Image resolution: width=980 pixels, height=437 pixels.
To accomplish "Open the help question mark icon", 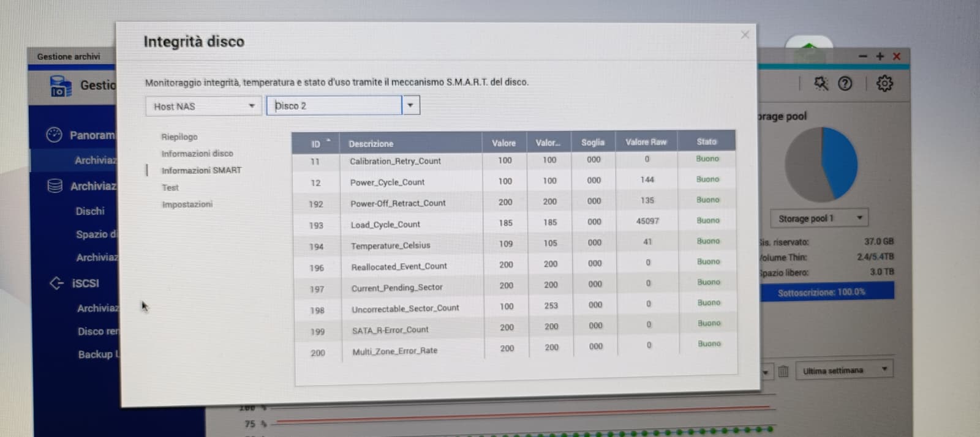I will click(845, 84).
